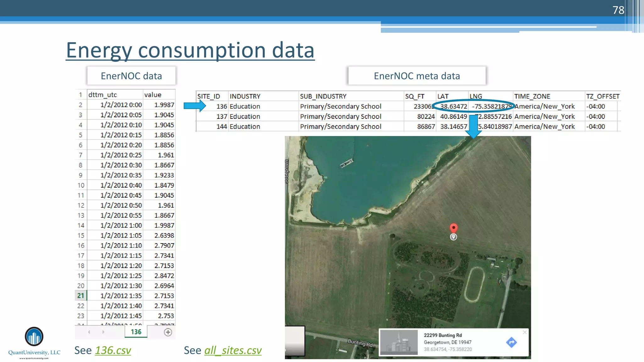The width and height of the screenshot is (644, 362).
Task: Click the QuantUniversity logo
Action: click(x=34, y=343)
